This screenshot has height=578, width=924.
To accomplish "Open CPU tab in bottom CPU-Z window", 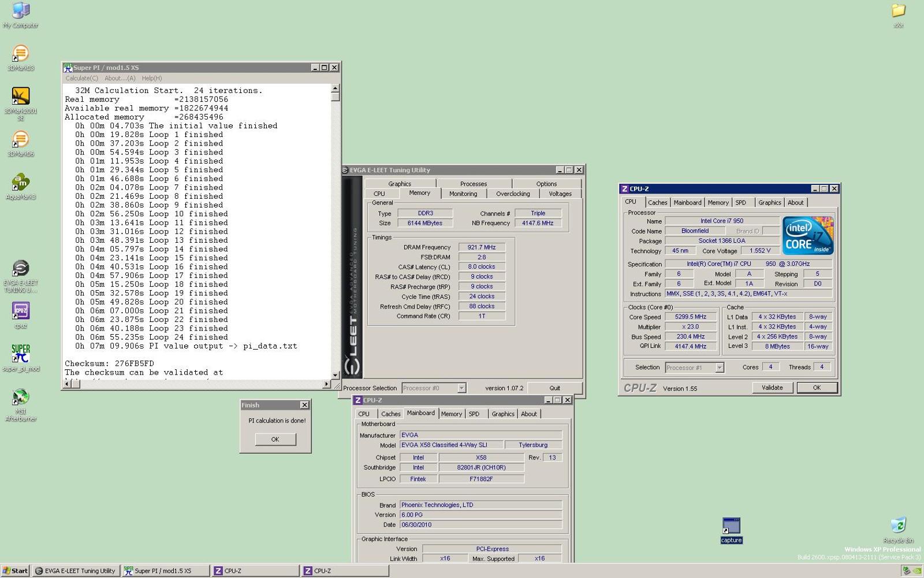I will [x=364, y=414].
